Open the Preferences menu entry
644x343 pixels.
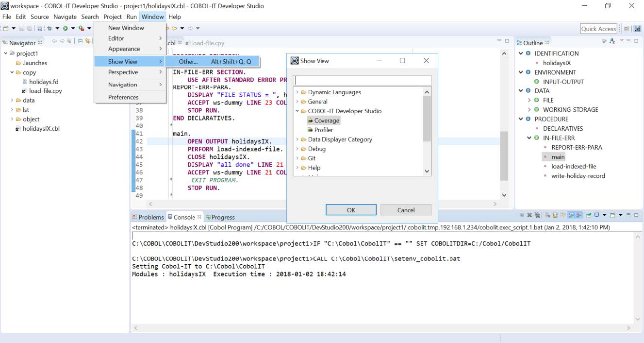123,97
